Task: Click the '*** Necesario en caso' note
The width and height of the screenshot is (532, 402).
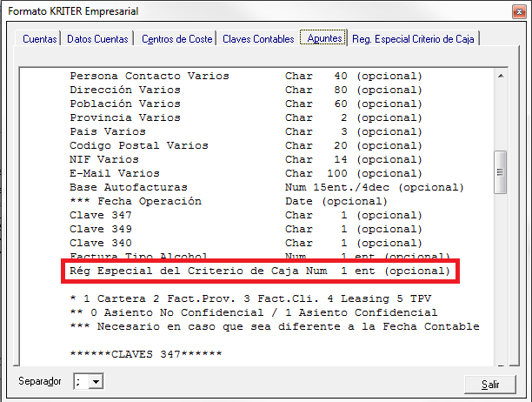Action: coord(275,326)
